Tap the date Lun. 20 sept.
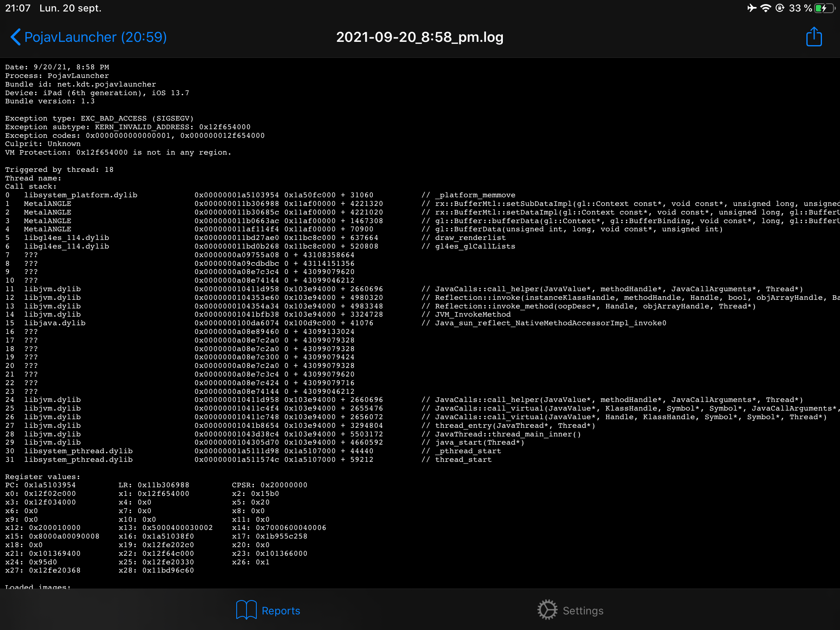The width and height of the screenshot is (840, 630). tap(71, 7)
